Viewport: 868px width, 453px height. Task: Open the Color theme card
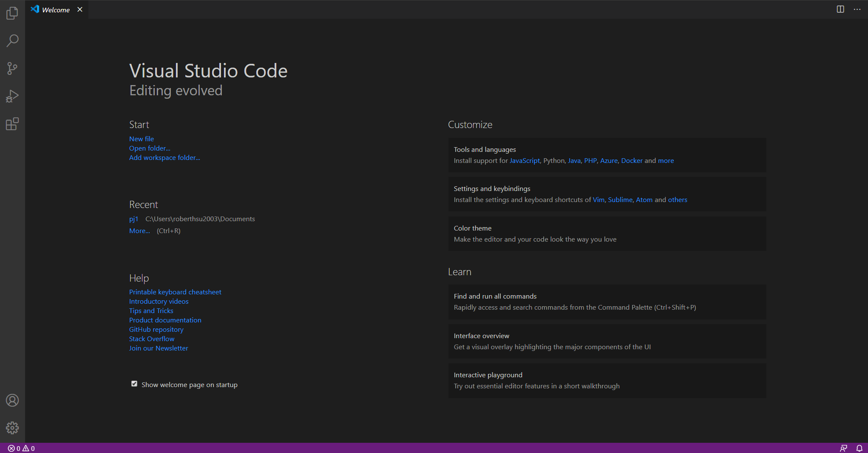[x=607, y=234]
